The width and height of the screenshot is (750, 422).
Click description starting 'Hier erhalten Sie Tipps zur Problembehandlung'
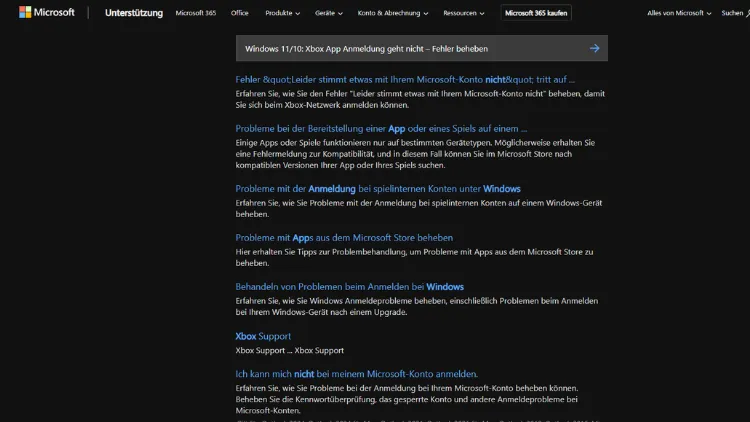pos(414,257)
